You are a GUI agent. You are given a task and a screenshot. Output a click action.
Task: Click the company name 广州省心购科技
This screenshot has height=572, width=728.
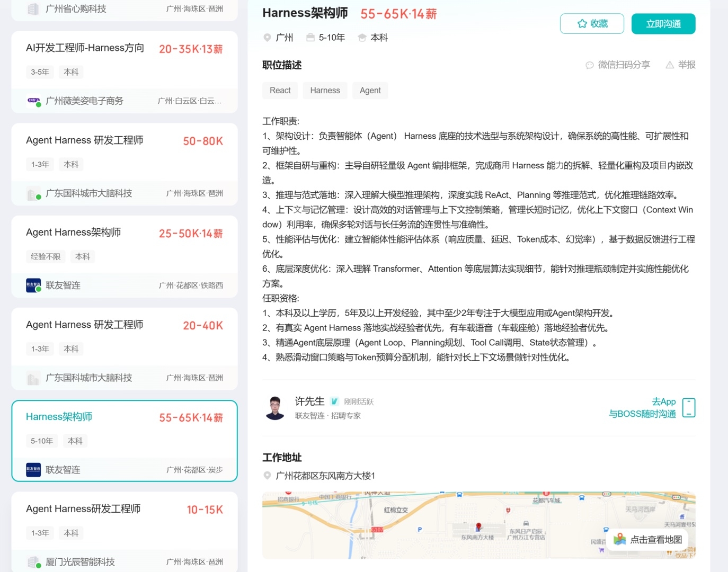tap(76, 9)
